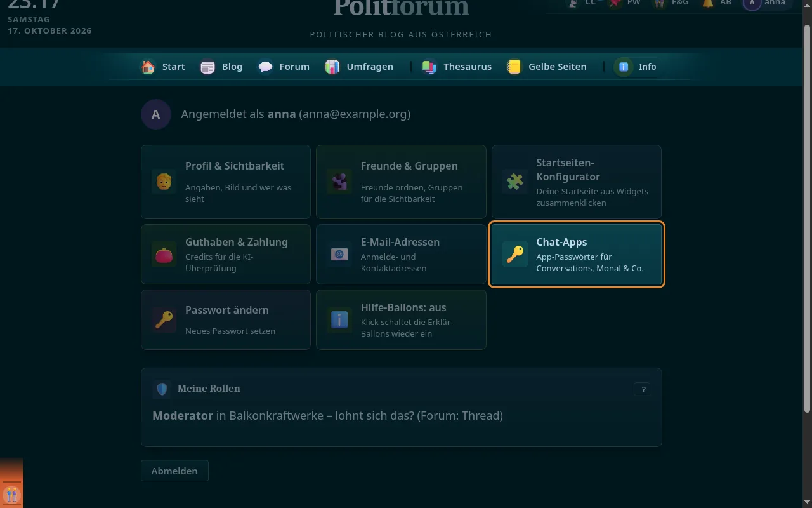This screenshot has height=508, width=812.
Task: Click the anna user chip in header
Action: [768, 4]
